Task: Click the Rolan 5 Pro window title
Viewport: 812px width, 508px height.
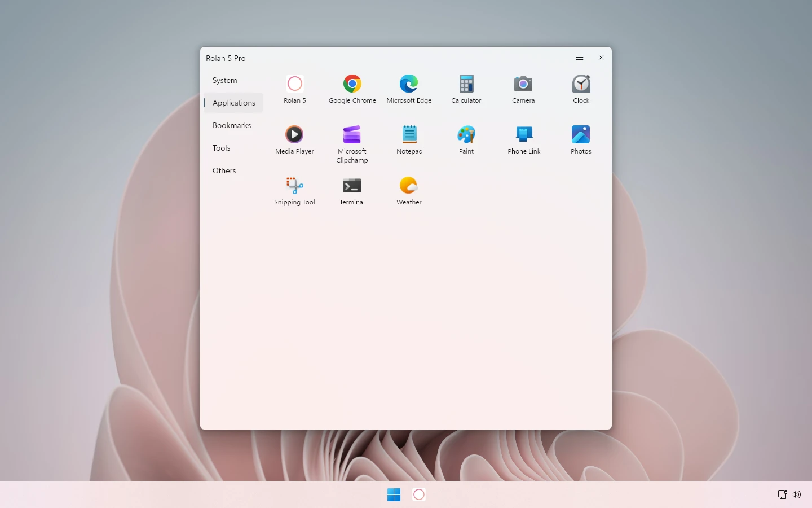Action: click(x=226, y=58)
